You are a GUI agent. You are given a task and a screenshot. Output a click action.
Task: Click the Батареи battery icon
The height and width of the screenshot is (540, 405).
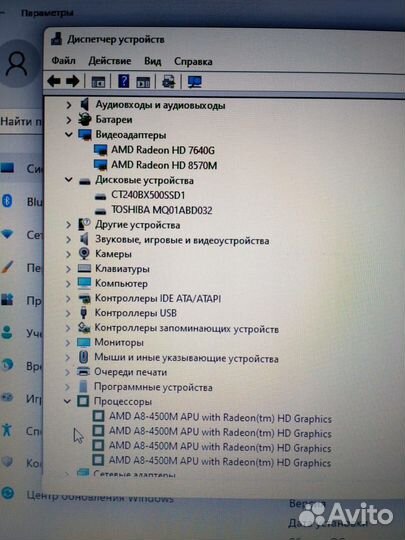pos(84,120)
